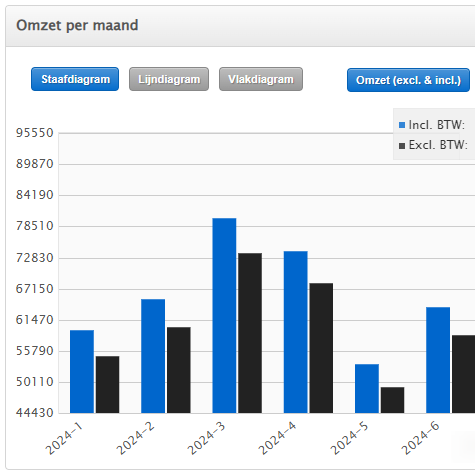The width and height of the screenshot is (475, 475).
Task: Click the black bar for 2024-4
Action: click(321, 348)
